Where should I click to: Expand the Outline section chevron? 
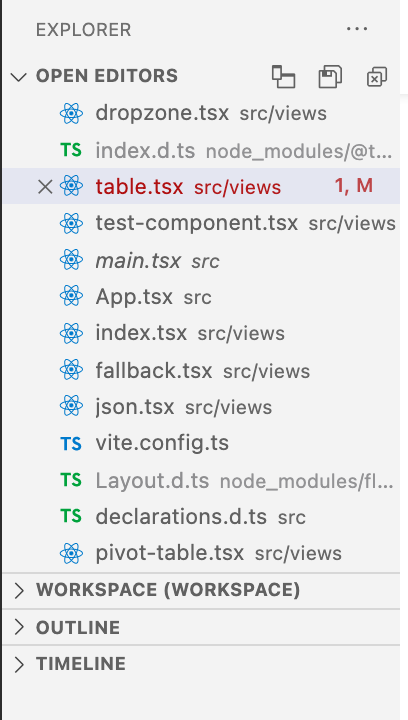(x=19, y=627)
